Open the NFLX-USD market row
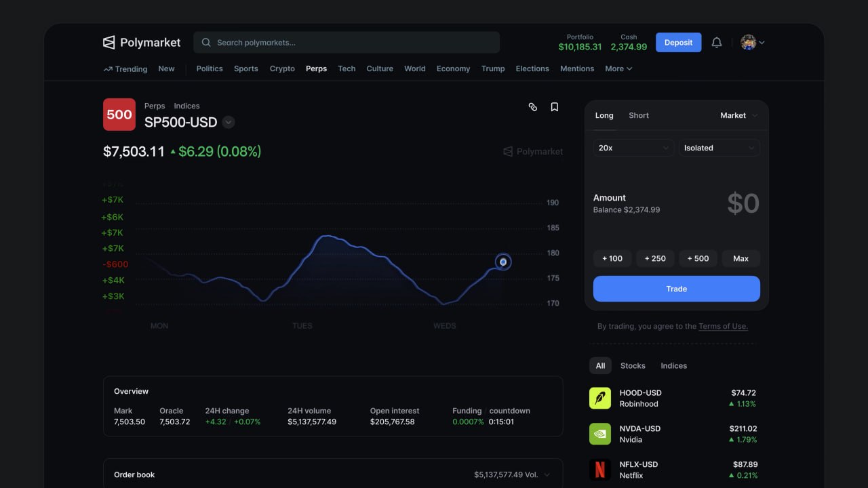868x488 pixels. 673,470
